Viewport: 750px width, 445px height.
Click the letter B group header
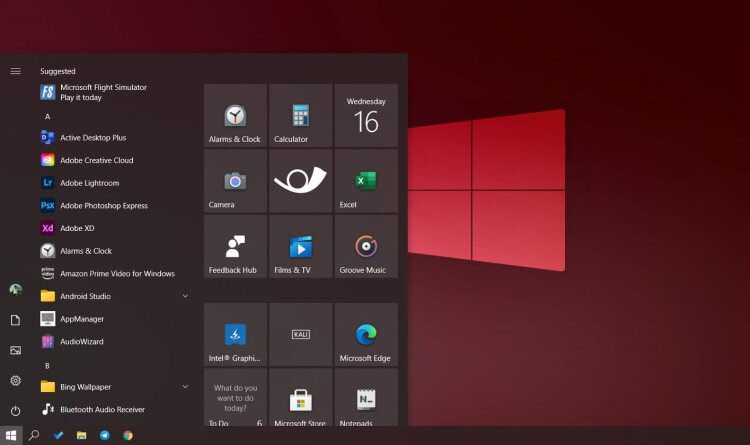47,366
